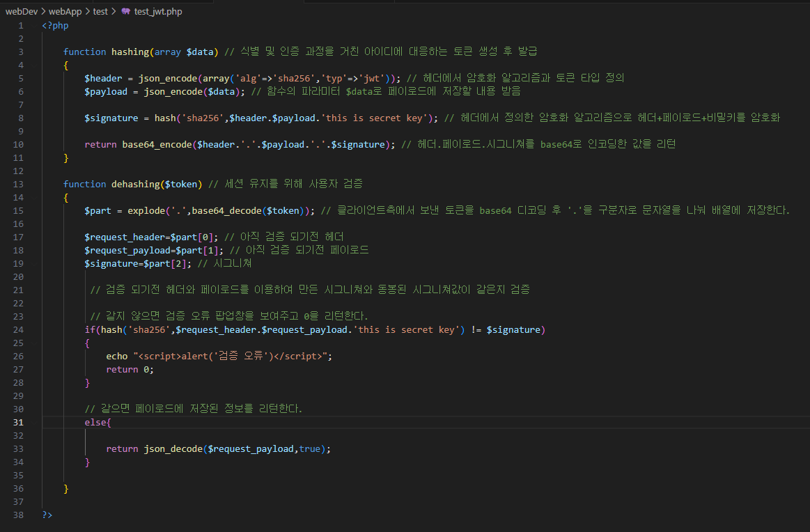Select the test_jwt.php breadcrumb file

pos(158,11)
